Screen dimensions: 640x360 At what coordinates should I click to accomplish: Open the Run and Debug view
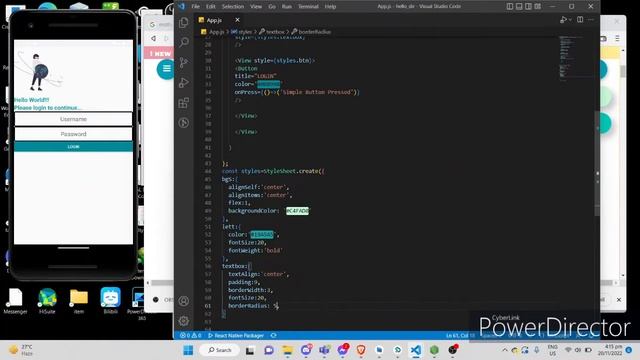184,82
